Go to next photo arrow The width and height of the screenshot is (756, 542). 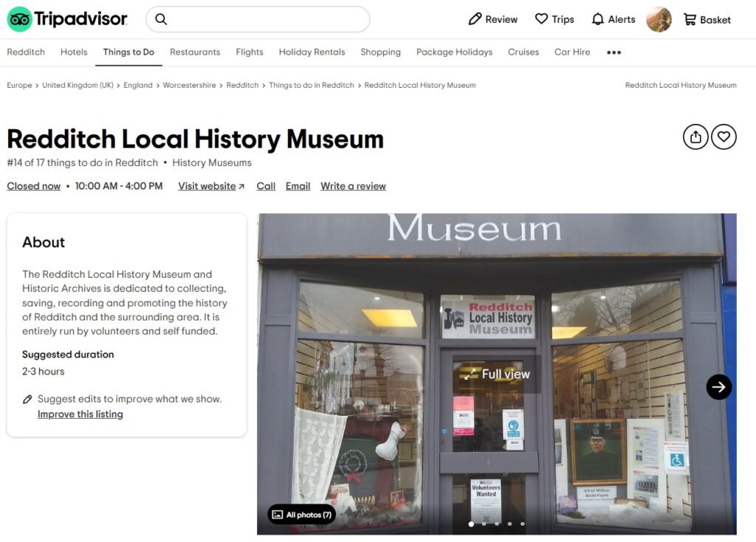[x=719, y=387]
